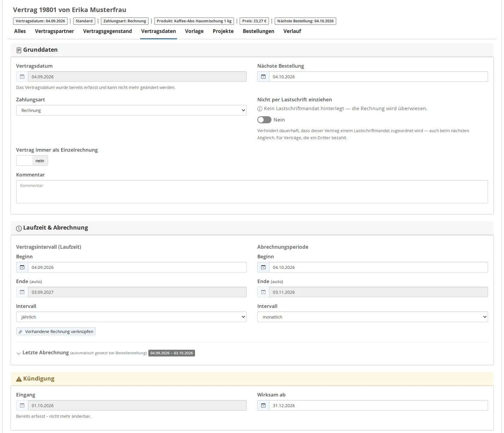
Task: Select the Vertragsdaten tab
Action: 159,31
